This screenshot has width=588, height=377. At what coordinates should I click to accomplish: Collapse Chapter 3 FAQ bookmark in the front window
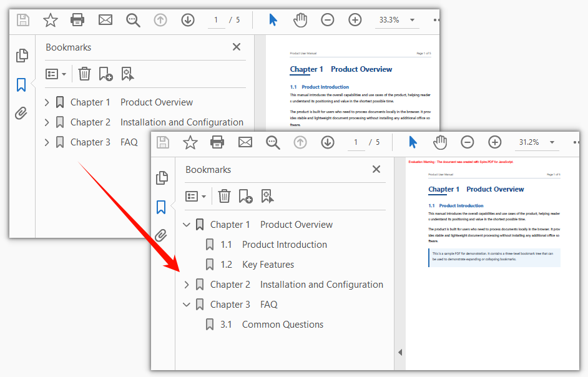(187, 305)
